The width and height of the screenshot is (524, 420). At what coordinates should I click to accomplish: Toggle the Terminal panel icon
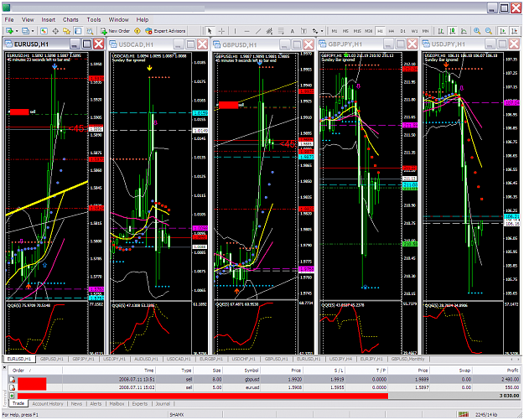point(78,31)
